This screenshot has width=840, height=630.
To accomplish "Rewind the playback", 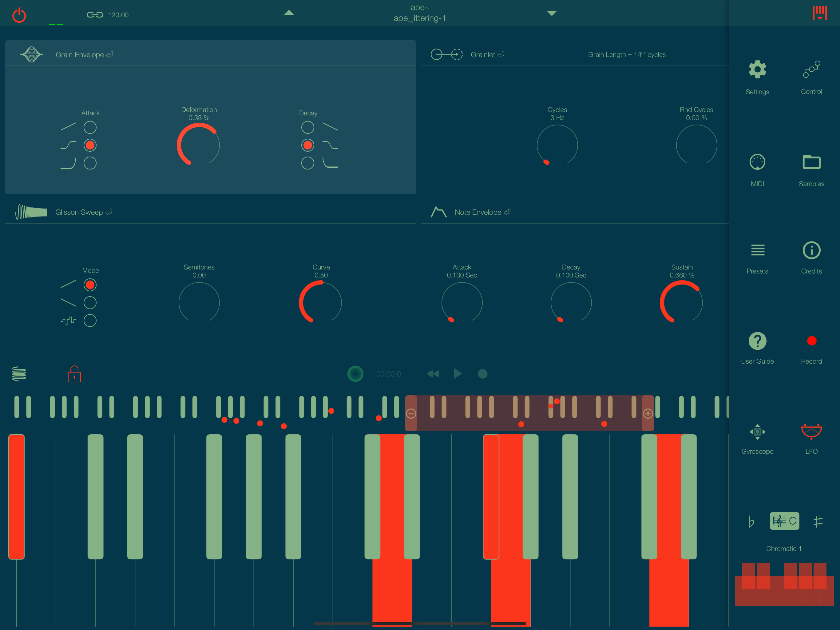I will [x=433, y=374].
